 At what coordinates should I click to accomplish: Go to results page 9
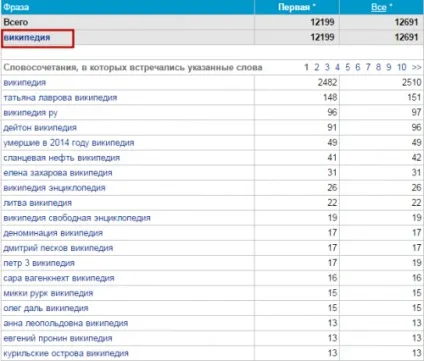389,67
